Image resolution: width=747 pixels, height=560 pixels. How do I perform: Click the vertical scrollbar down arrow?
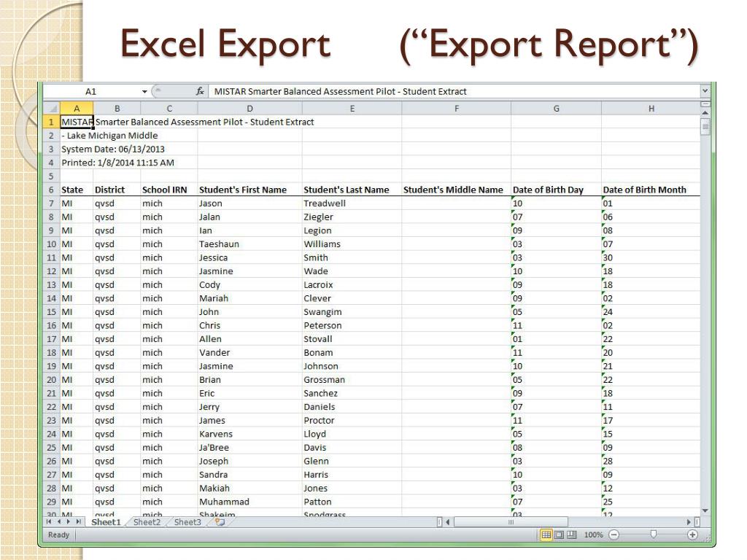[705, 511]
